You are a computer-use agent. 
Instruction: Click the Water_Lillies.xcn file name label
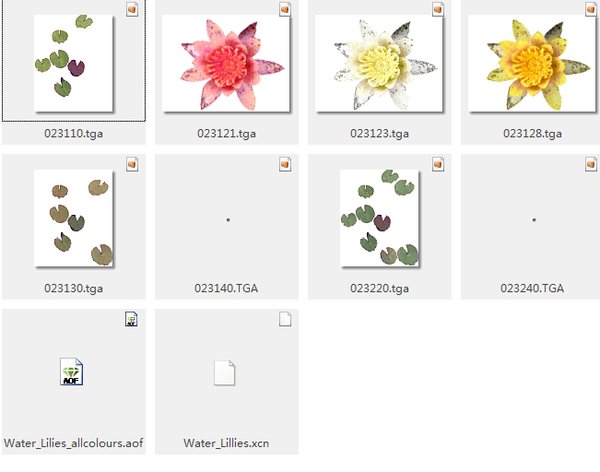point(226,443)
